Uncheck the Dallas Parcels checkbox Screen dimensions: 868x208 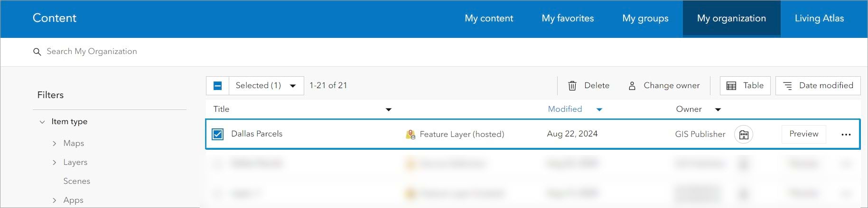[x=218, y=134]
